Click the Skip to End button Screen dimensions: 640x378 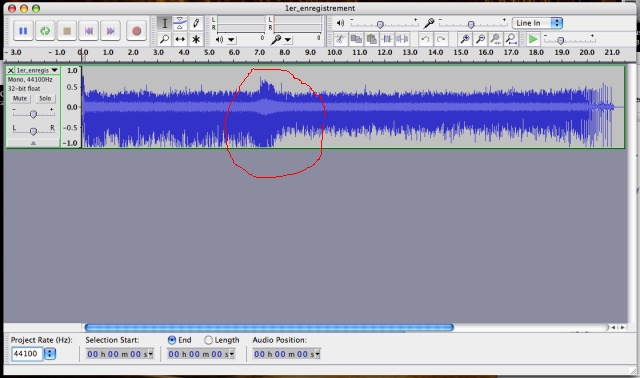pyautogui.click(x=110, y=31)
